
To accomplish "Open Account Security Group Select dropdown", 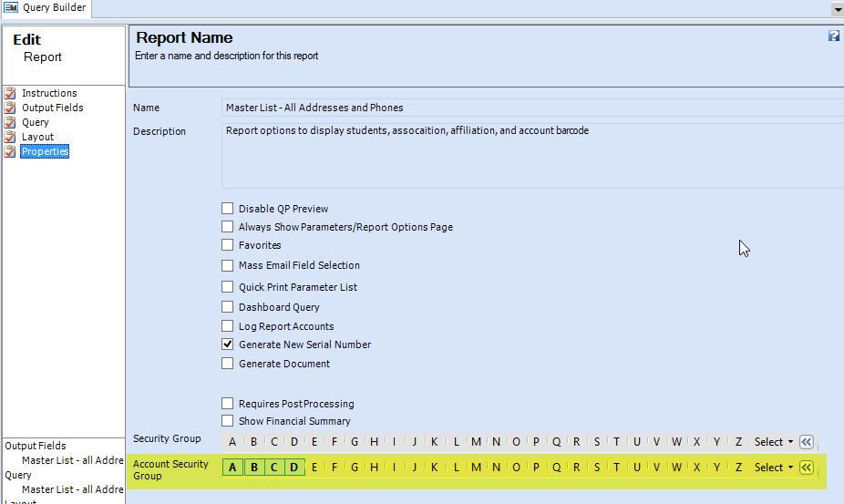I will [x=774, y=468].
